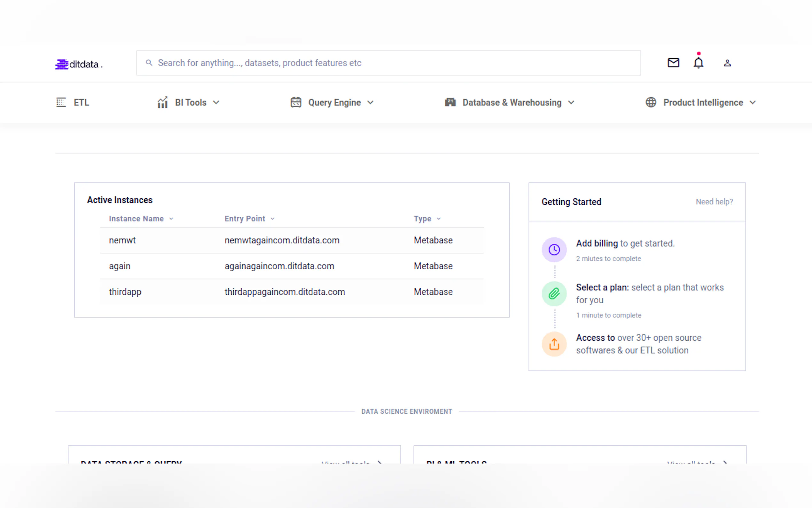Click the notification bell icon
Image resolution: width=812 pixels, height=508 pixels.
pos(698,63)
